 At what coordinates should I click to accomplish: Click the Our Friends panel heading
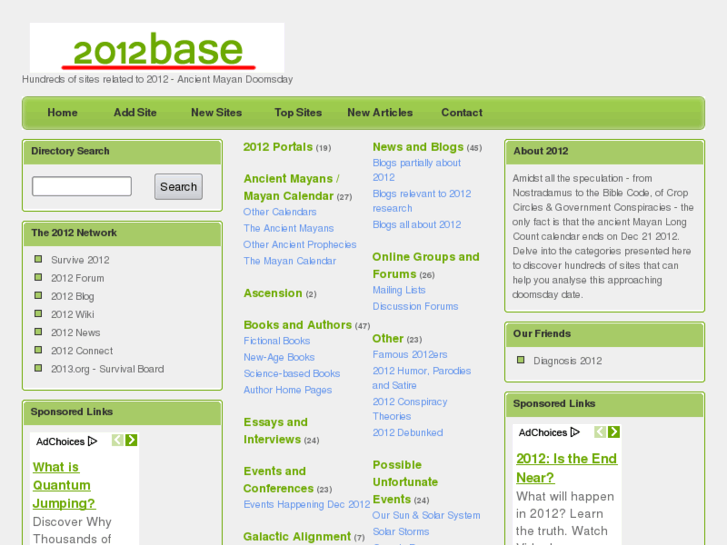[542, 333]
